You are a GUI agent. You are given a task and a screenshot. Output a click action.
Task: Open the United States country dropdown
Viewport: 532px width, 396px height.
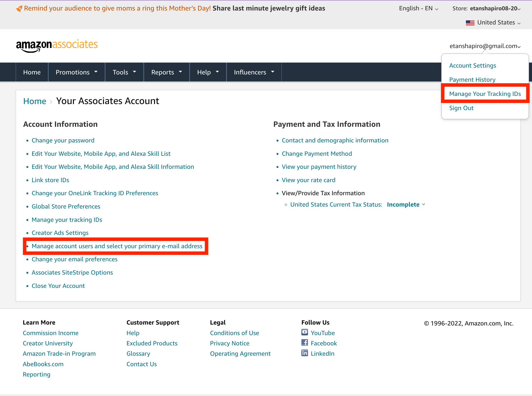coord(493,23)
